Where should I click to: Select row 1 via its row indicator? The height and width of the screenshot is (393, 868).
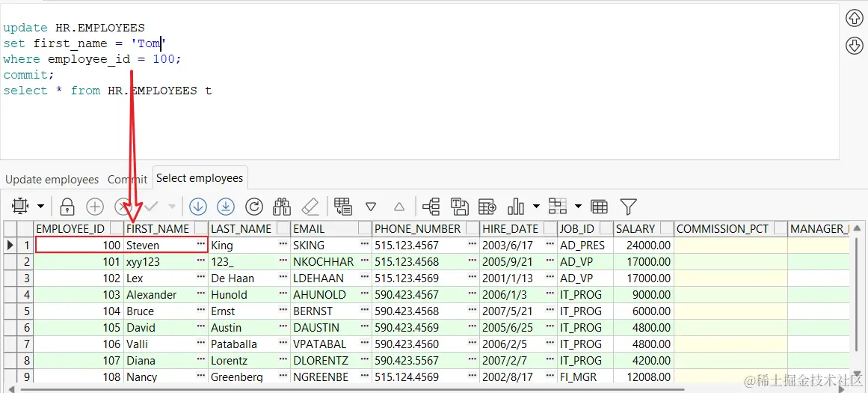coord(10,245)
